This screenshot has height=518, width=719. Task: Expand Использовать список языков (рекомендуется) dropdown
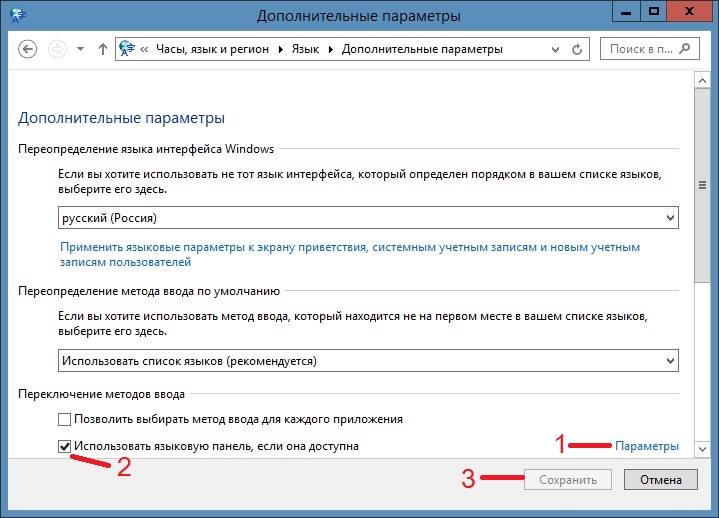pos(368,360)
